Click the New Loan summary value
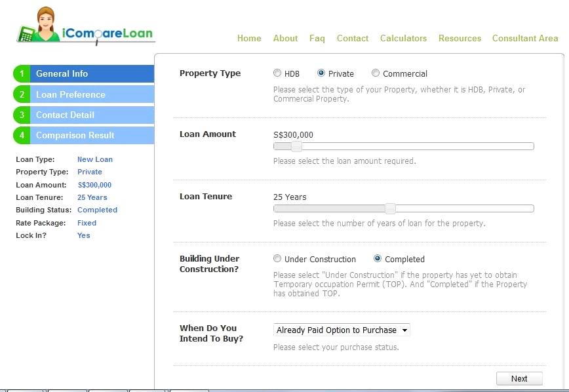The height and width of the screenshot is (392, 569). [95, 159]
